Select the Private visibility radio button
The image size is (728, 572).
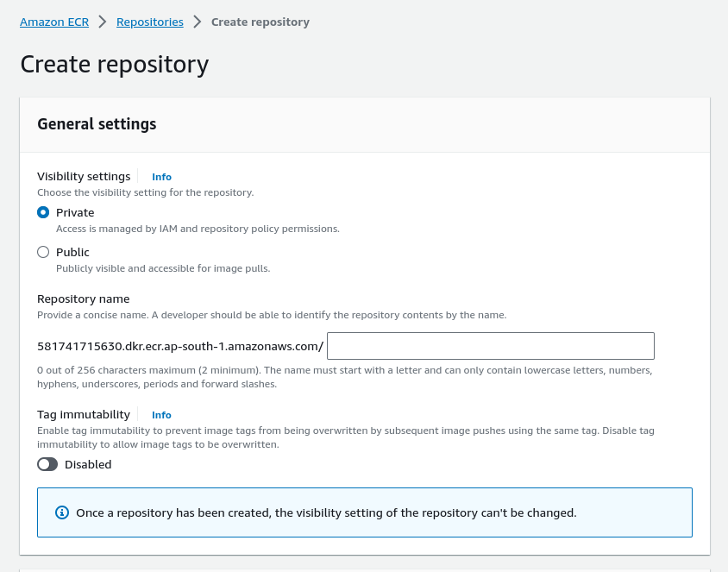click(x=43, y=212)
